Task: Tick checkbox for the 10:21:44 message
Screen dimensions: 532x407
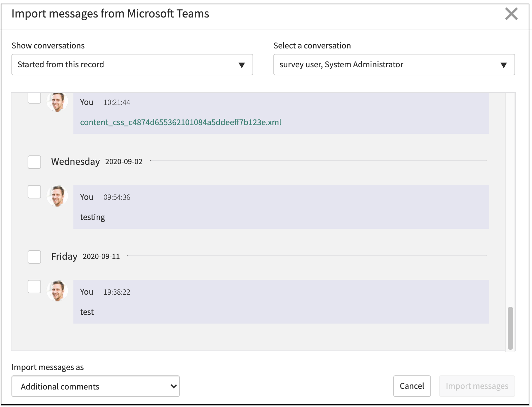Action: [x=34, y=98]
